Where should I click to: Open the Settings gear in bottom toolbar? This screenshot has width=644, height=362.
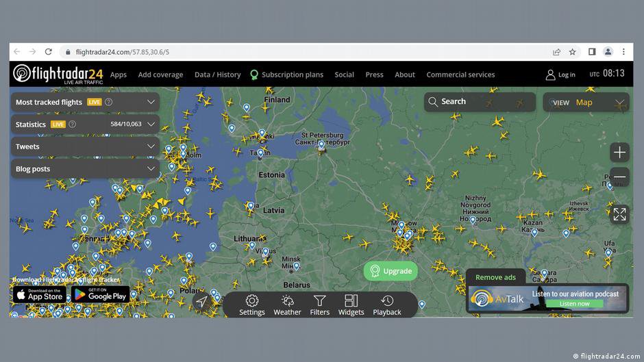tap(251, 305)
